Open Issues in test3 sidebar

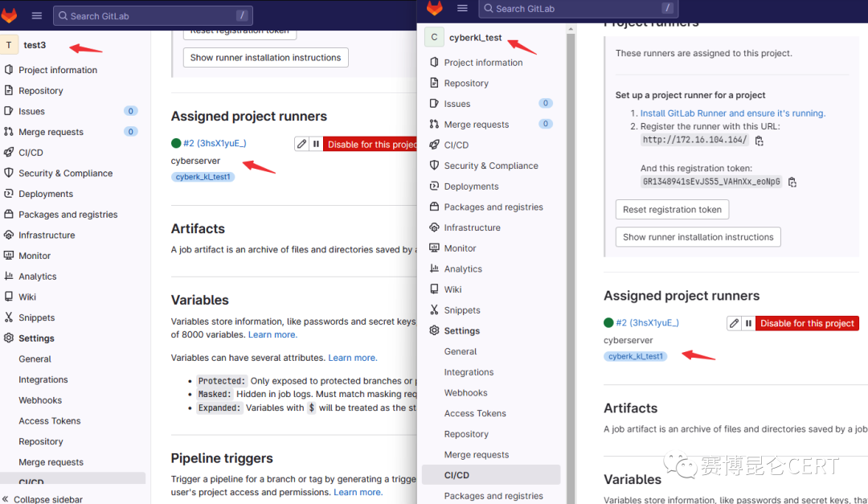[x=31, y=111]
